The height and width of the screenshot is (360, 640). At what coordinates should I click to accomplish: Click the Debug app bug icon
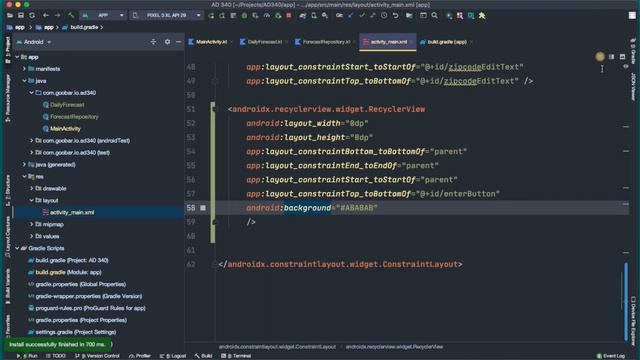pos(244,16)
